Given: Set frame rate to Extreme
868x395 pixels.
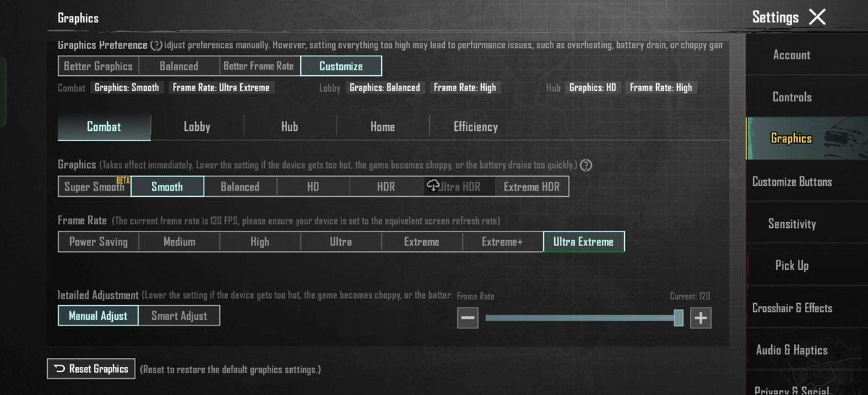Looking at the screenshot, I should click(422, 242).
